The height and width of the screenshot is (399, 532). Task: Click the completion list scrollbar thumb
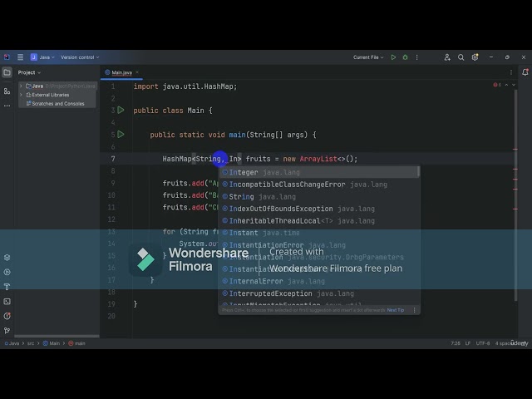418,172
